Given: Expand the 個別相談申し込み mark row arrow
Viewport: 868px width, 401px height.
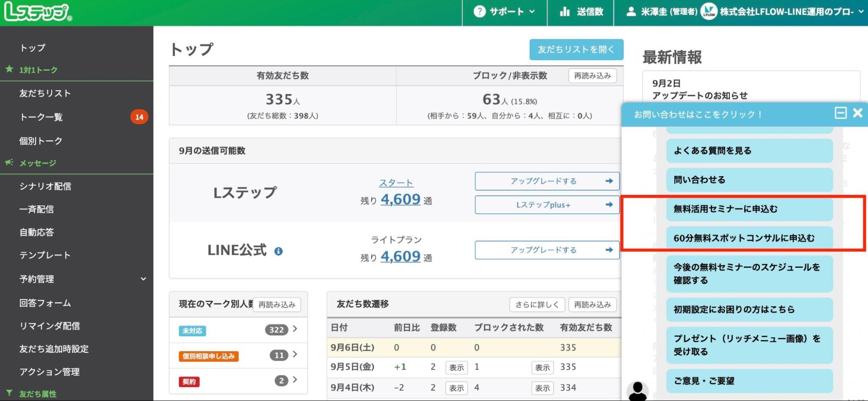Looking at the screenshot, I should tap(295, 355).
